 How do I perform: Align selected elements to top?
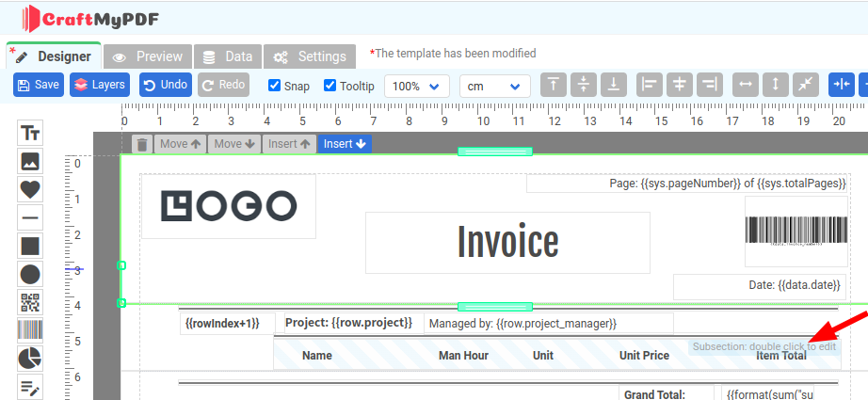point(554,85)
